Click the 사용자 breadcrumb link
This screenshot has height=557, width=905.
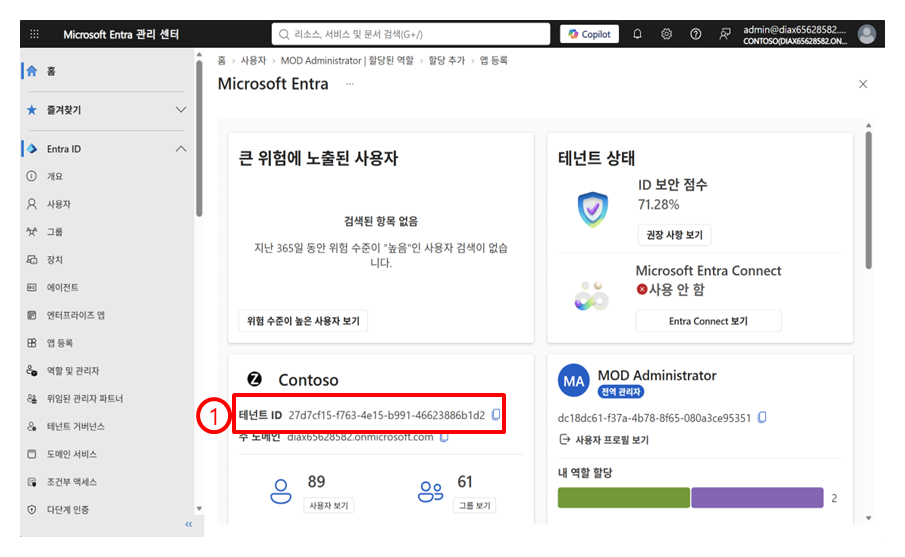(x=253, y=61)
